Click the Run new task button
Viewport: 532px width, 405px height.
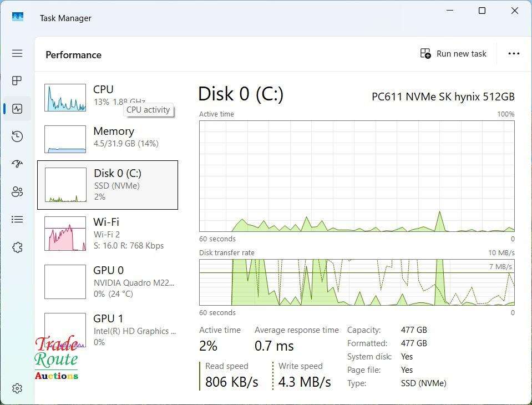click(x=453, y=54)
